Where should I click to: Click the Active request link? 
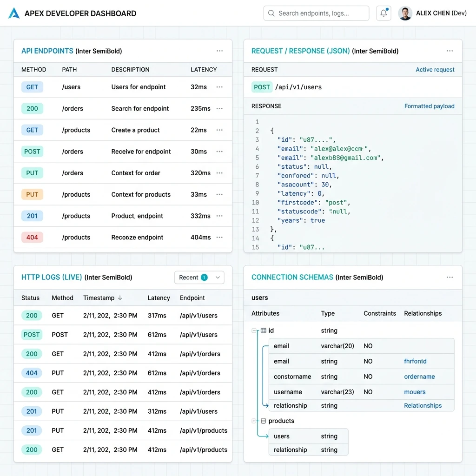coord(435,70)
